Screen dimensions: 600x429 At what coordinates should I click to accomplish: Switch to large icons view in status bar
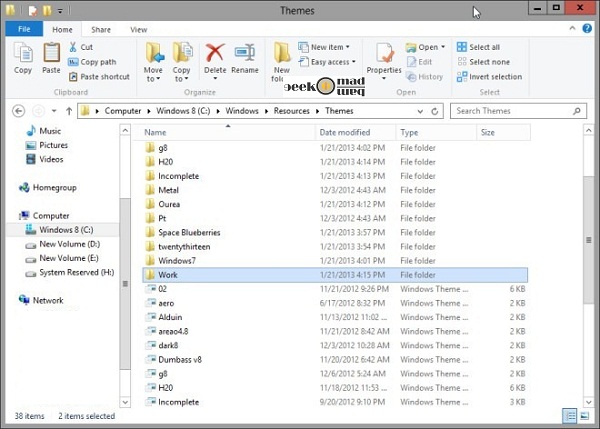[584, 416]
